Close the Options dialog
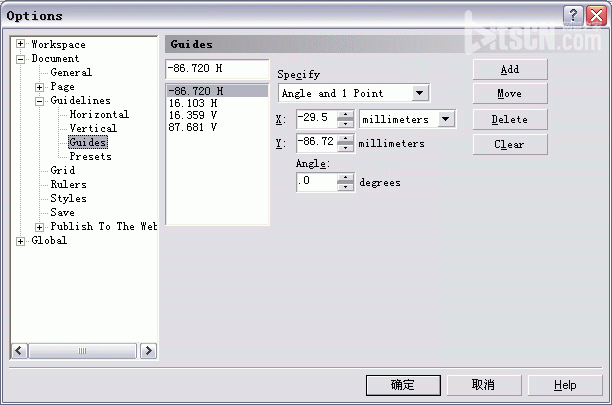 click(x=596, y=16)
